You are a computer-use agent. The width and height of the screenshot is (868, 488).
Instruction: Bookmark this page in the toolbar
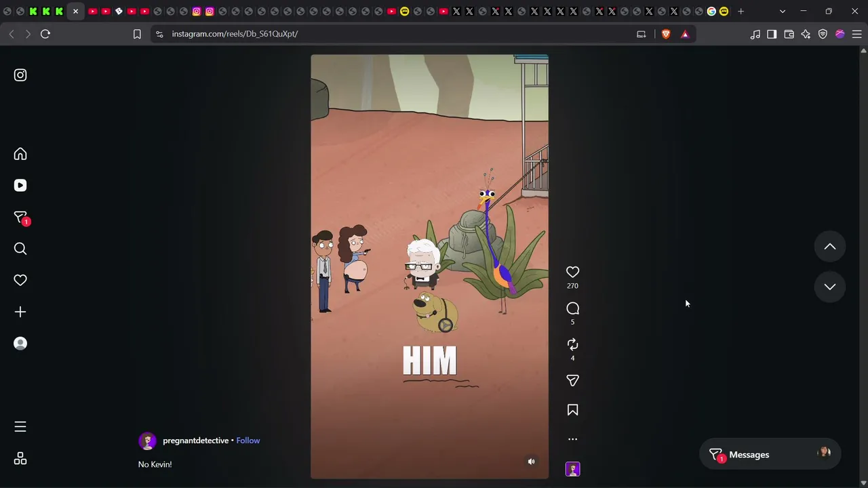137,34
